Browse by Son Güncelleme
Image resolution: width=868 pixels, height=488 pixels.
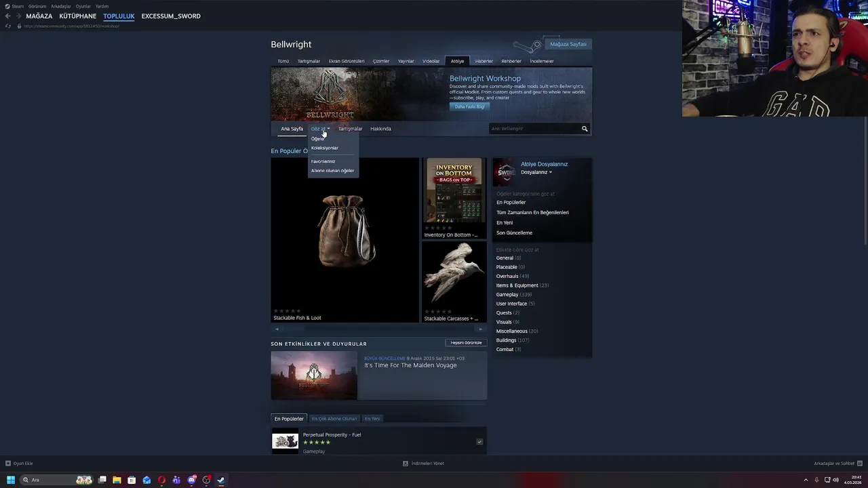[514, 233]
